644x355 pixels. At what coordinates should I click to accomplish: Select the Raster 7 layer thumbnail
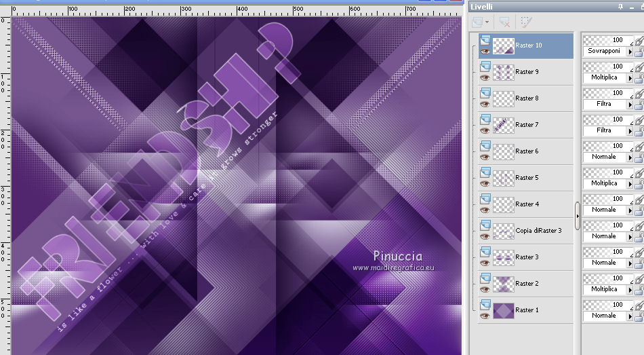[x=504, y=125]
